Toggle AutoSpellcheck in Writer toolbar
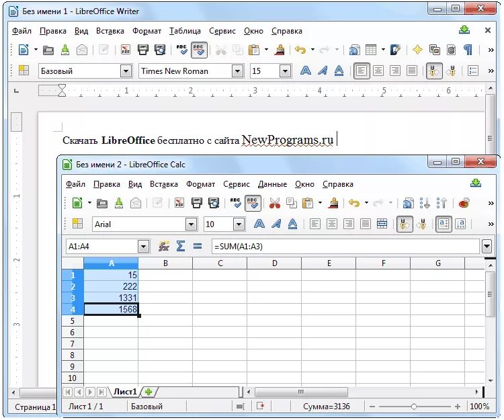Image resolution: width=504 pixels, height=420 pixels. tap(199, 50)
